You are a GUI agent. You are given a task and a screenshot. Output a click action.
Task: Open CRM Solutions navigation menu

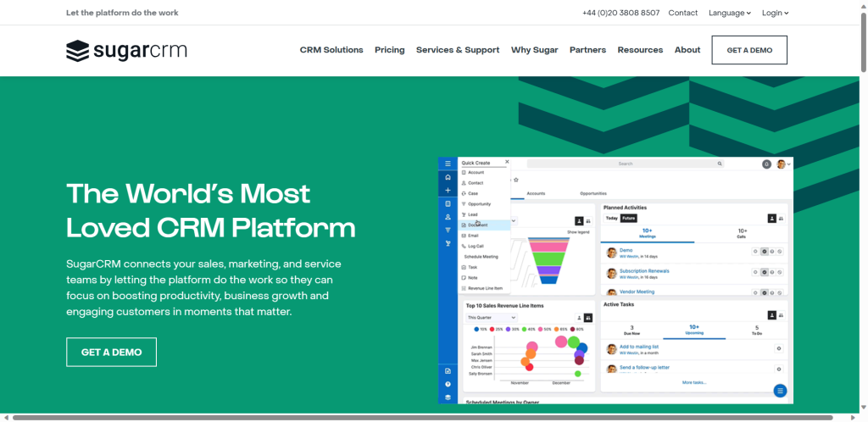[x=331, y=50]
